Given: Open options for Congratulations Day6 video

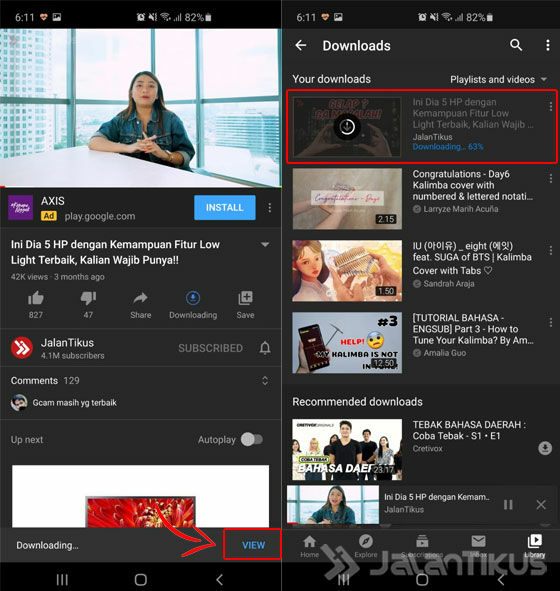Looking at the screenshot, I should (551, 178).
